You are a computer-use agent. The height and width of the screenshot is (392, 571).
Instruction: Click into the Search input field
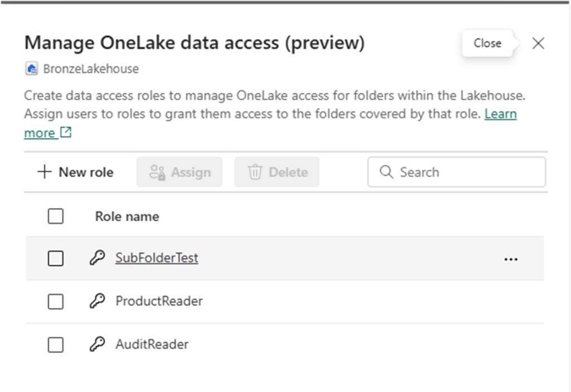pyautogui.click(x=457, y=172)
